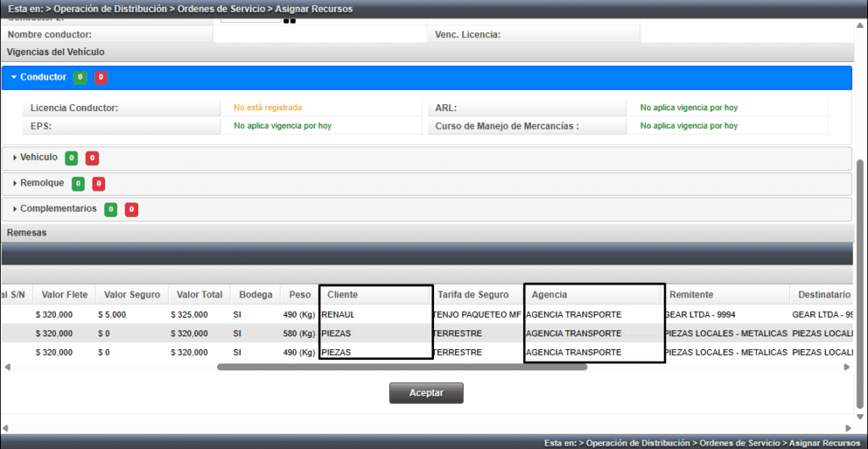
Task: Click green badge beside Complementarios
Action: pyautogui.click(x=111, y=209)
